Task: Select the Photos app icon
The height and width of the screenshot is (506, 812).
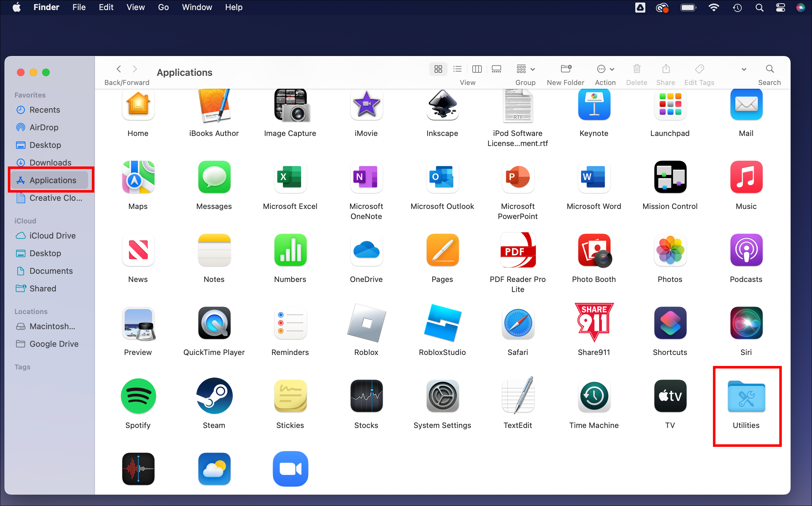Action: [670, 250]
